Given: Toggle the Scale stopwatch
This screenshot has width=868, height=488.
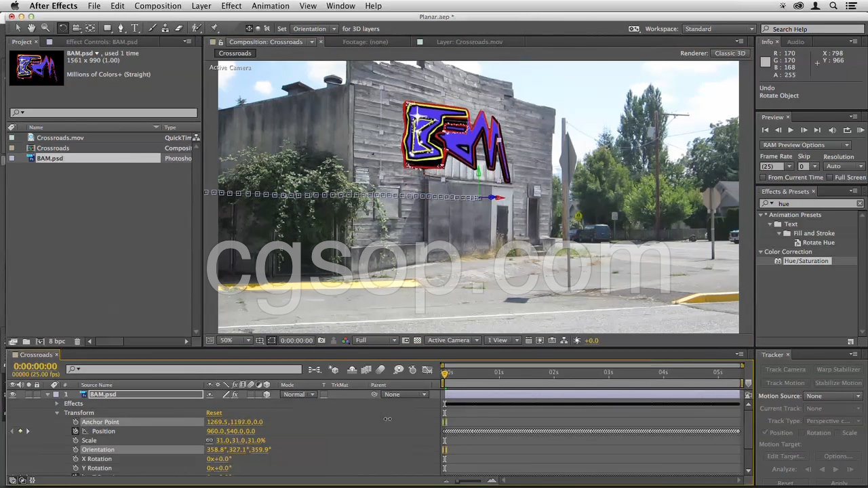Looking at the screenshot, I should point(76,441).
